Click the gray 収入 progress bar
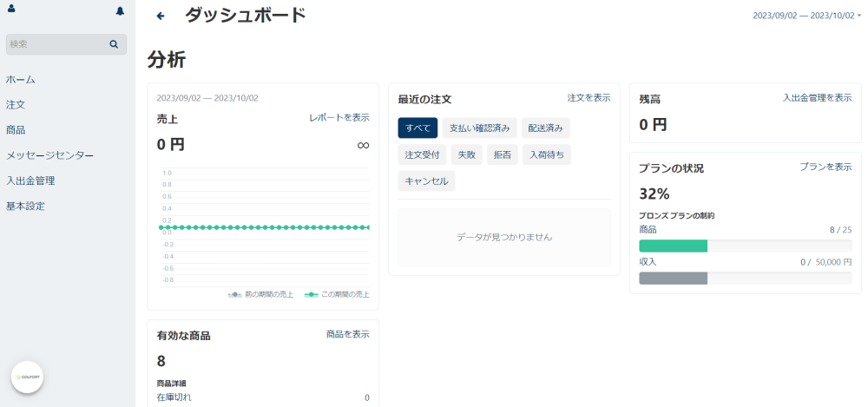The image size is (868, 407). (674, 278)
